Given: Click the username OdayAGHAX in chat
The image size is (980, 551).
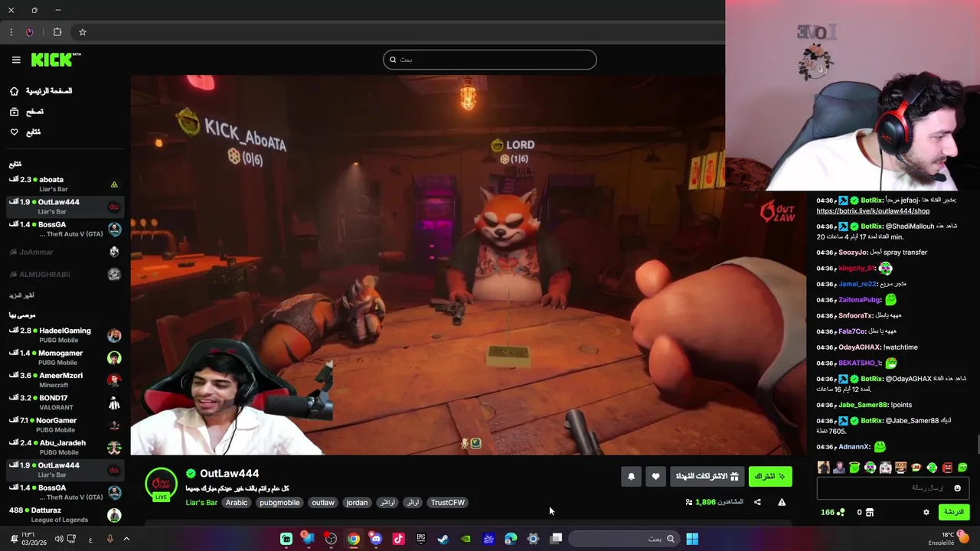Looking at the screenshot, I should click(x=861, y=347).
